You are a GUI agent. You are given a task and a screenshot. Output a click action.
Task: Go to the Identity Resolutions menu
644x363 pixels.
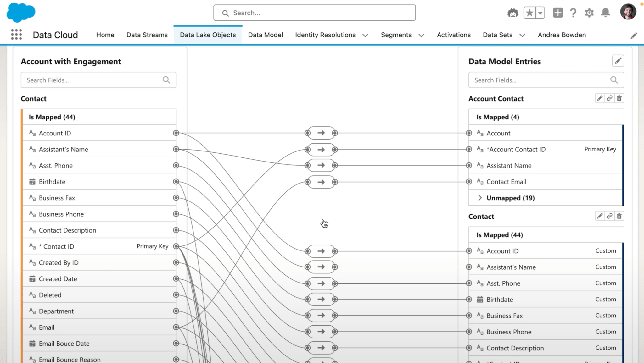[x=326, y=35]
